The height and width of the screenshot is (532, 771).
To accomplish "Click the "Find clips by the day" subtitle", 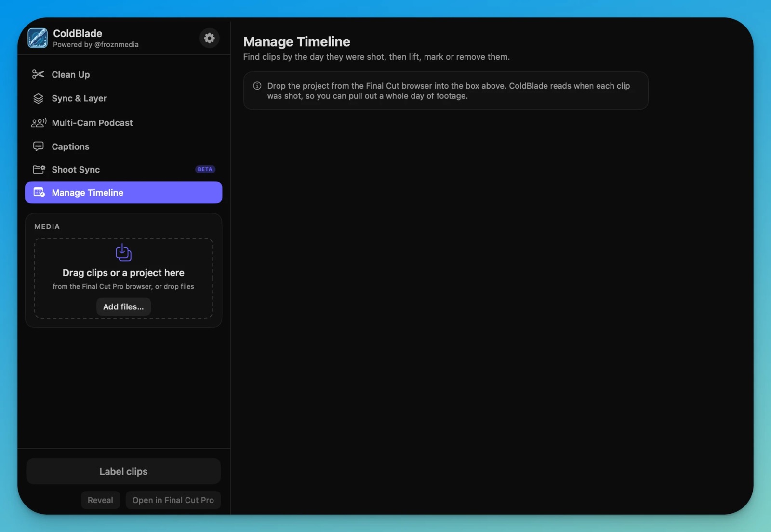I will pyautogui.click(x=376, y=57).
